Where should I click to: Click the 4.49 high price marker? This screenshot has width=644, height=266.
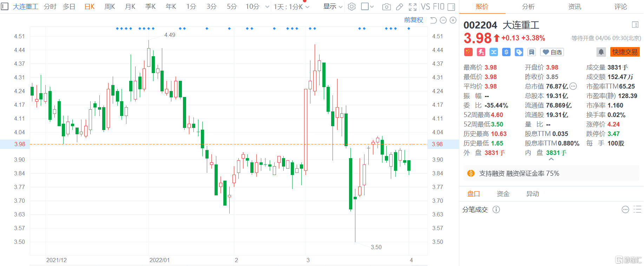click(x=170, y=35)
